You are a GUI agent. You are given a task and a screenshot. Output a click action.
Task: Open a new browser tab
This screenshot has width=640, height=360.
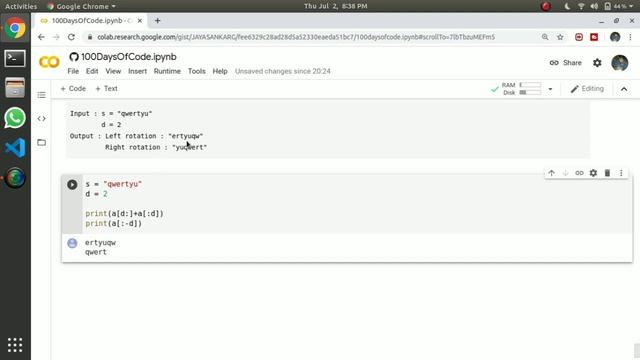pos(158,20)
